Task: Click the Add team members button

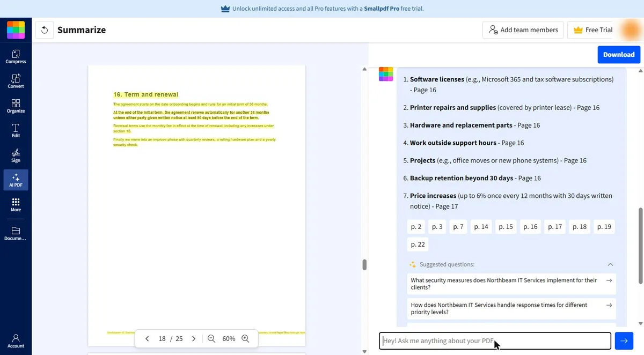Action: [x=523, y=30]
